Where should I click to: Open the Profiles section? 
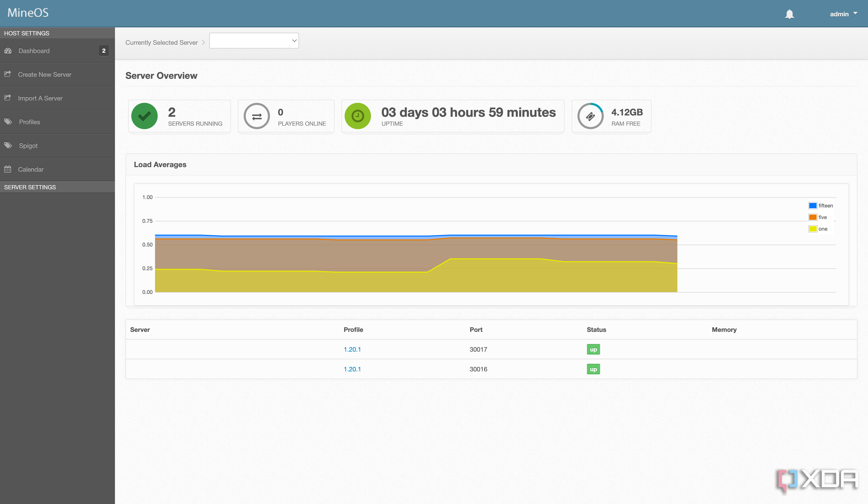57,122
